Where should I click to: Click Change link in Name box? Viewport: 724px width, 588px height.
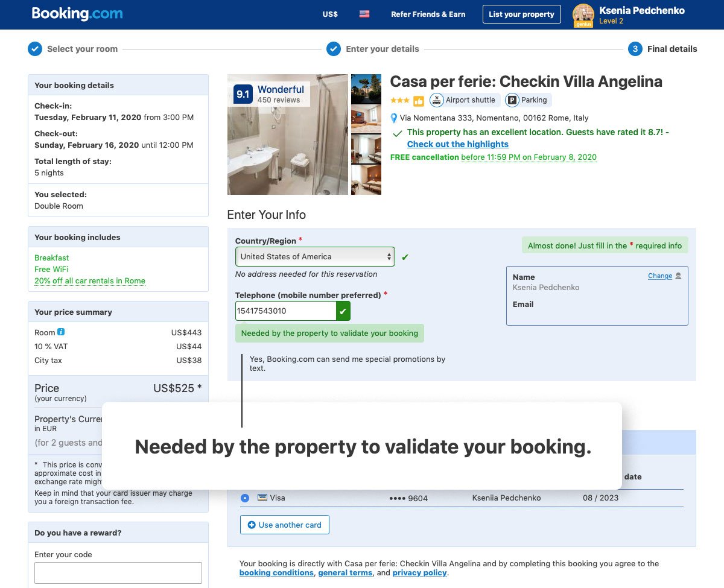(660, 276)
